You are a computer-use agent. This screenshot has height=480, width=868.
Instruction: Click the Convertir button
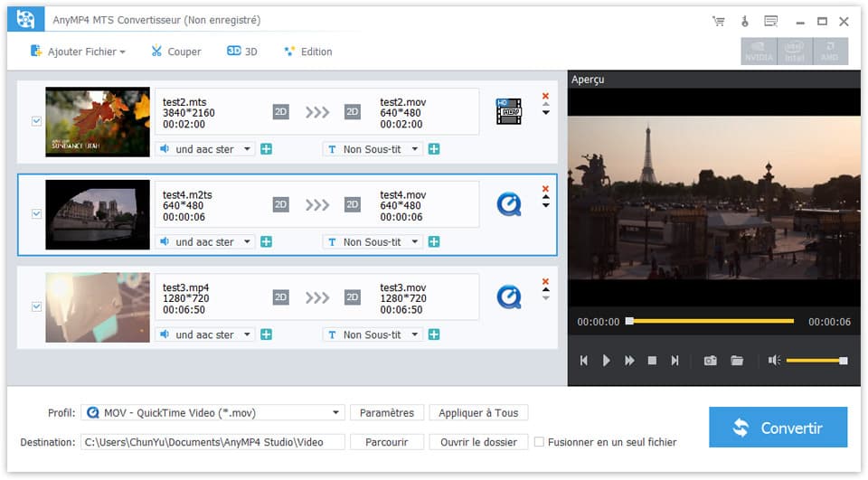tap(778, 428)
